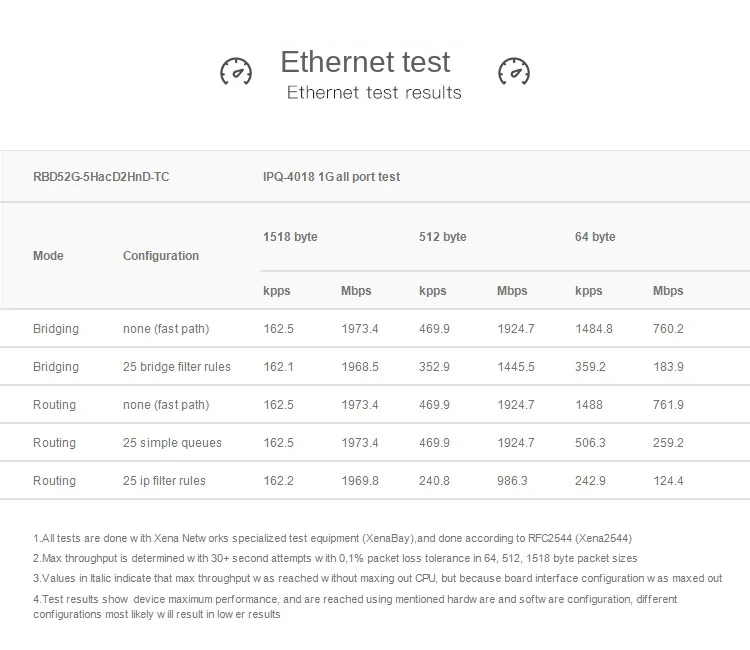Select the Ethernet test results subtitle
750x650 pixels.
tap(374, 93)
